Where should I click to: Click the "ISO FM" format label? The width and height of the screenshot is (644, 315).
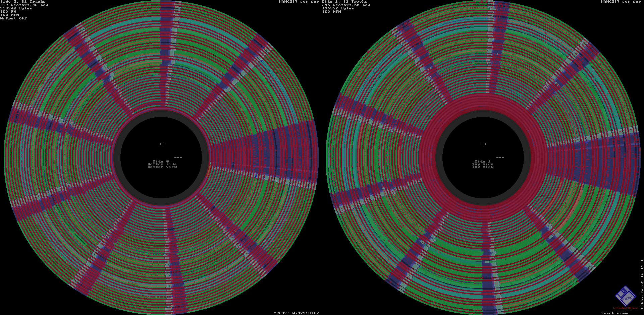click(8, 12)
